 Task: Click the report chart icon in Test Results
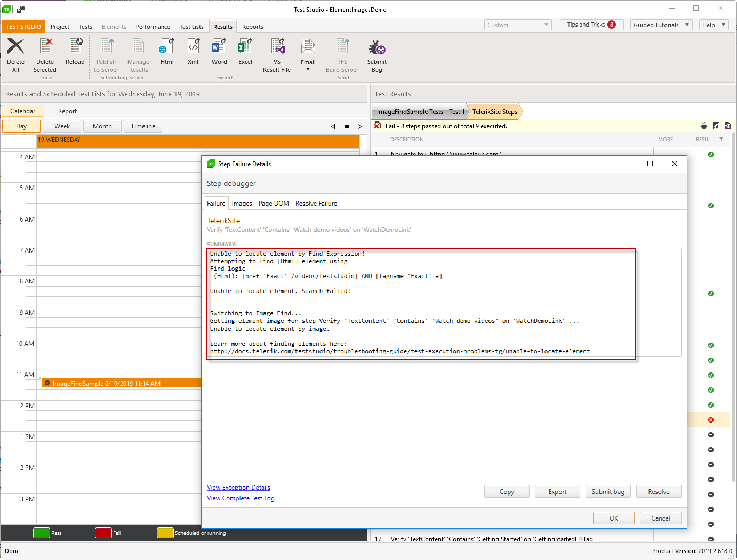point(716,126)
